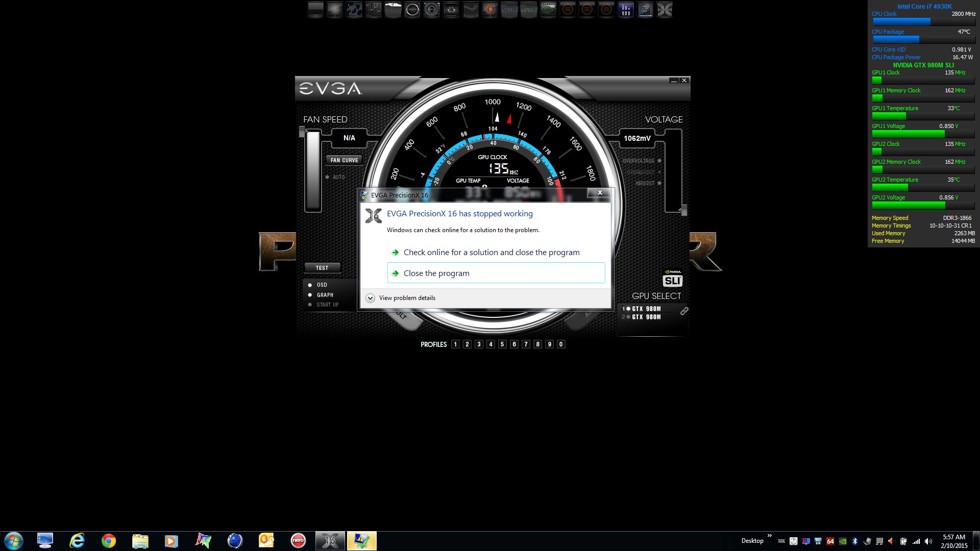
Task: Minimize the EVGA PrecisionX window
Action: click(x=674, y=81)
